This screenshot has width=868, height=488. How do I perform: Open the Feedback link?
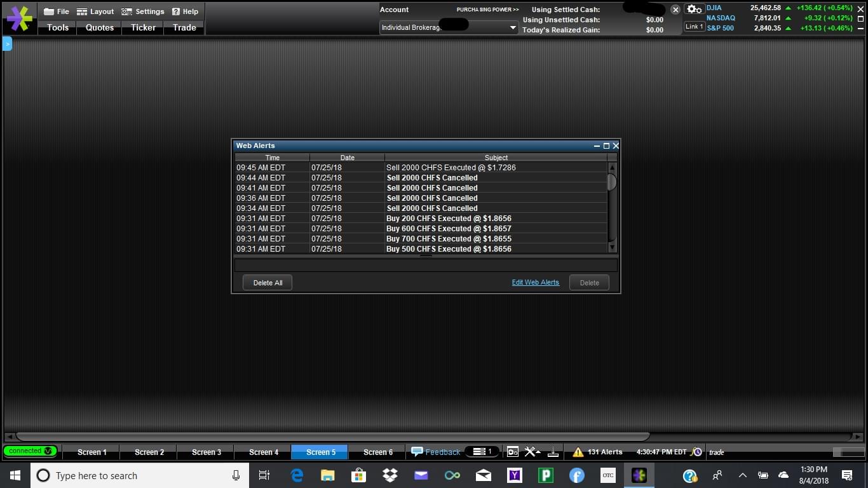436,452
